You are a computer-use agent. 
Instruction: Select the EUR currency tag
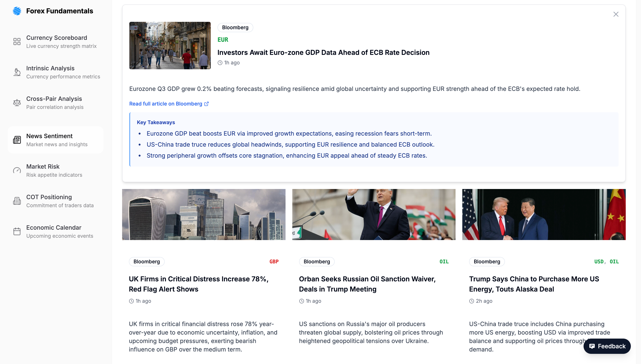(x=223, y=39)
